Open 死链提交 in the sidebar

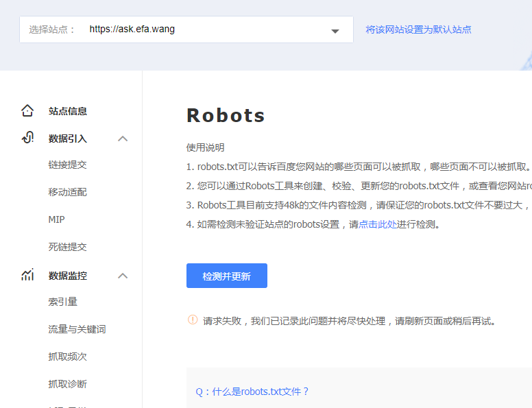(67, 247)
